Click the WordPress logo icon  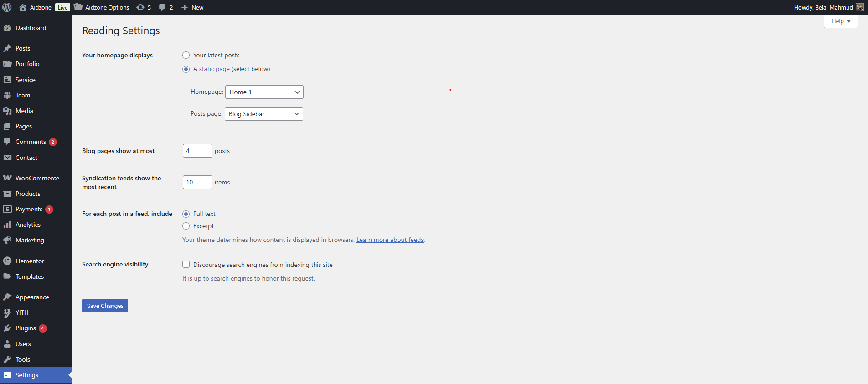point(7,7)
